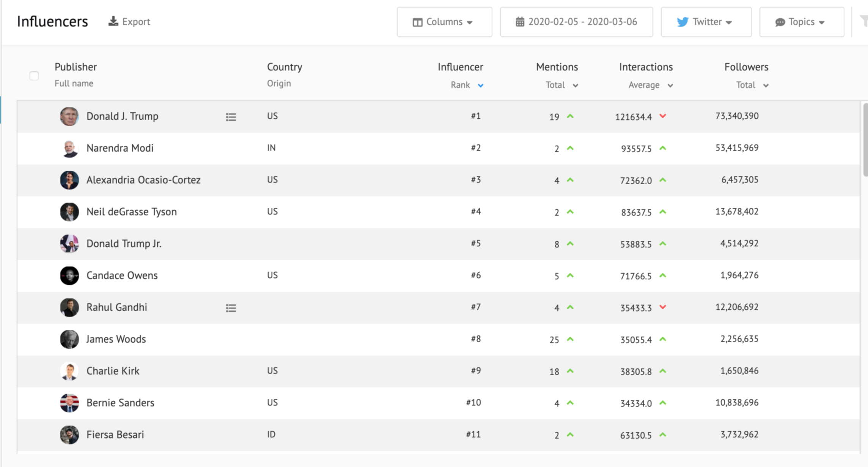Sort by Influencer Rank dropdown arrow
The height and width of the screenshot is (467, 868).
point(481,86)
